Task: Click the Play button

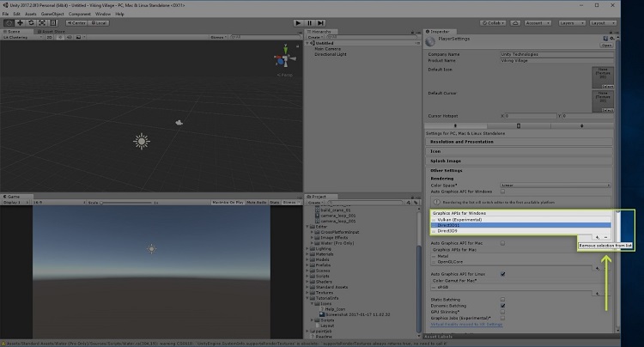Action: (297, 22)
